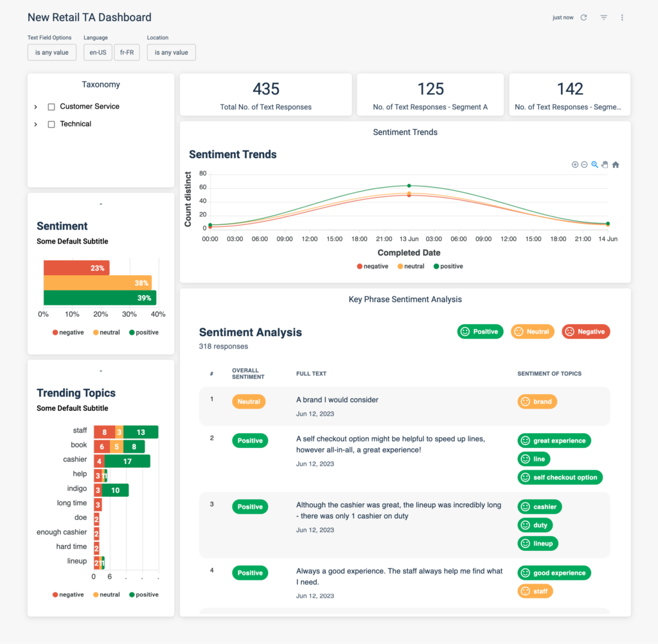Expand the Customer Service tree node
658x644 pixels.
36,107
